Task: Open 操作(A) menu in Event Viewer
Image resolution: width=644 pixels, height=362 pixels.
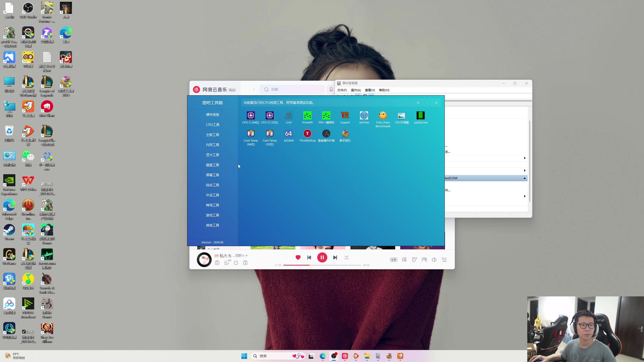Action: pyautogui.click(x=356, y=90)
